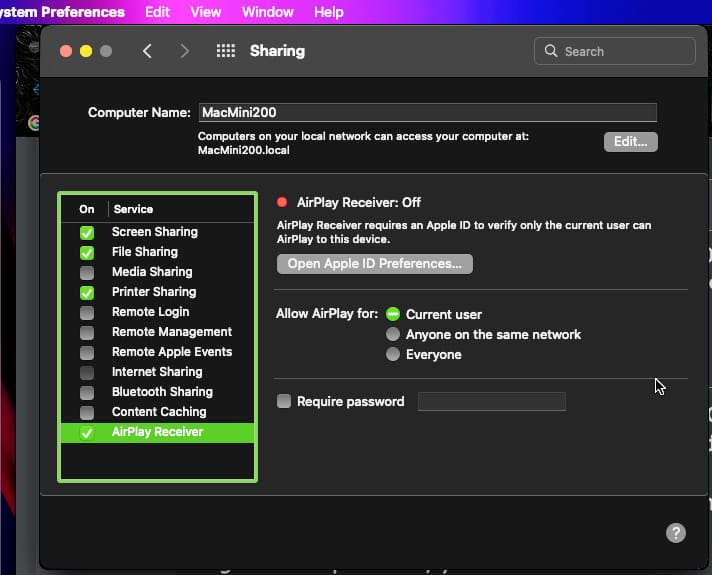This screenshot has width=712, height=575.
Task: Click the MacMini200.local address text
Action: [x=243, y=150]
